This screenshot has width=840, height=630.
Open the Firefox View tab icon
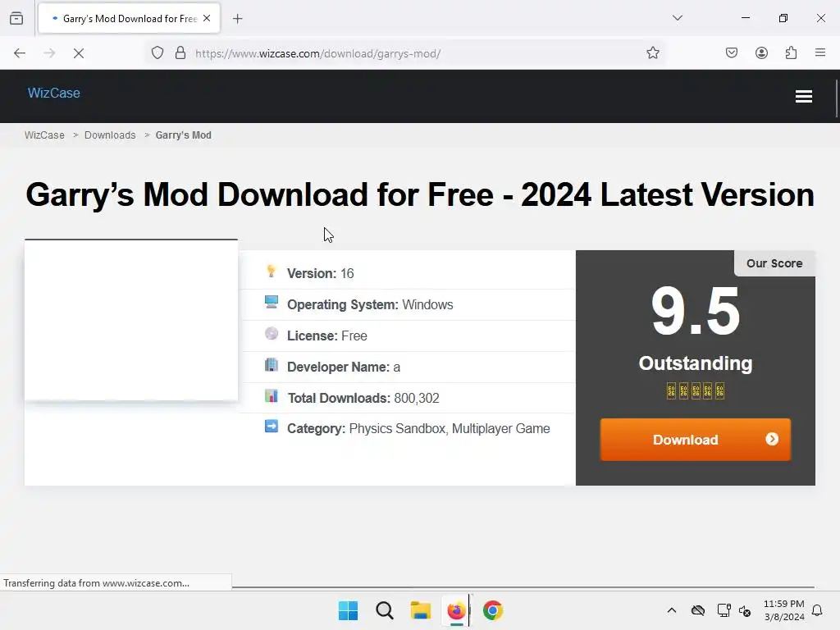click(x=16, y=18)
